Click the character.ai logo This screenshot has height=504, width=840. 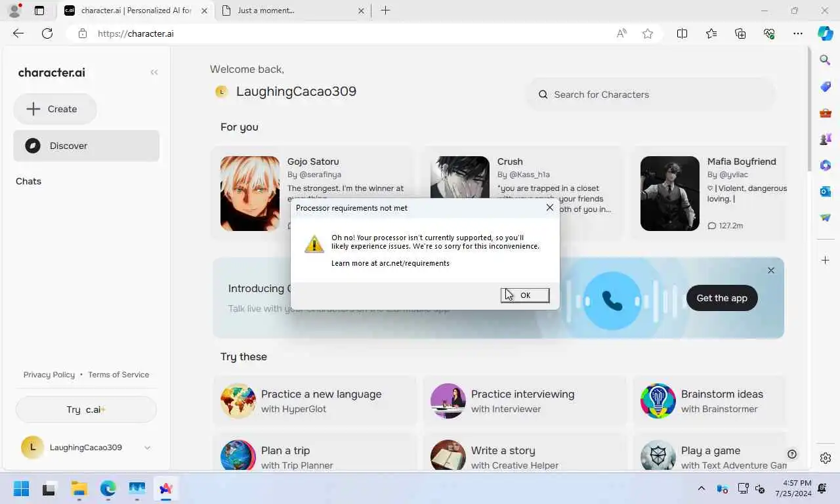pos(52,72)
